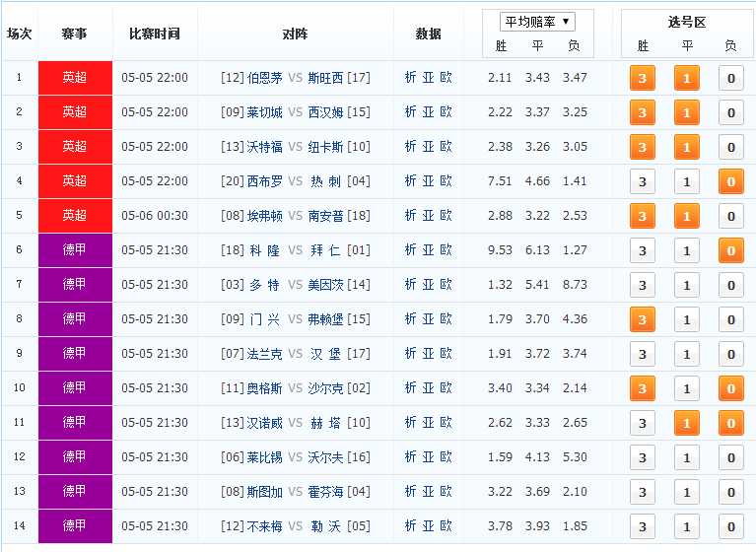Toggle loss (0) for match 6 科隆

[731, 250]
